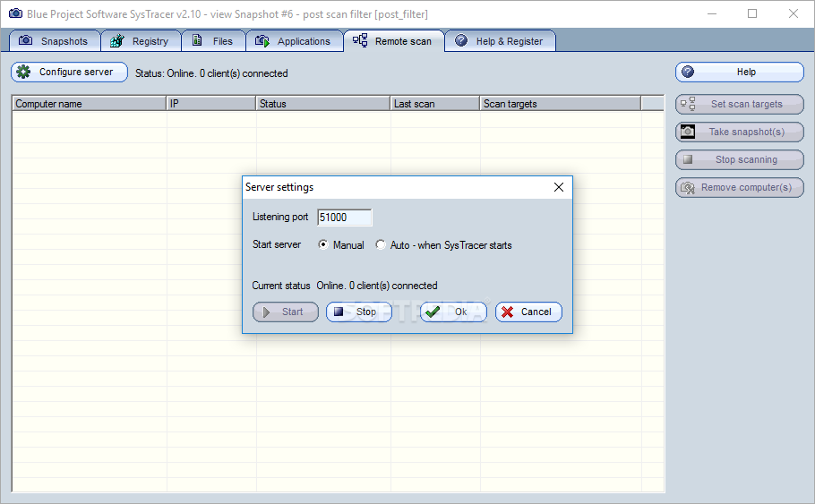815x504 pixels.
Task: Click the document icon on Files tab
Action: tap(197, 40)
